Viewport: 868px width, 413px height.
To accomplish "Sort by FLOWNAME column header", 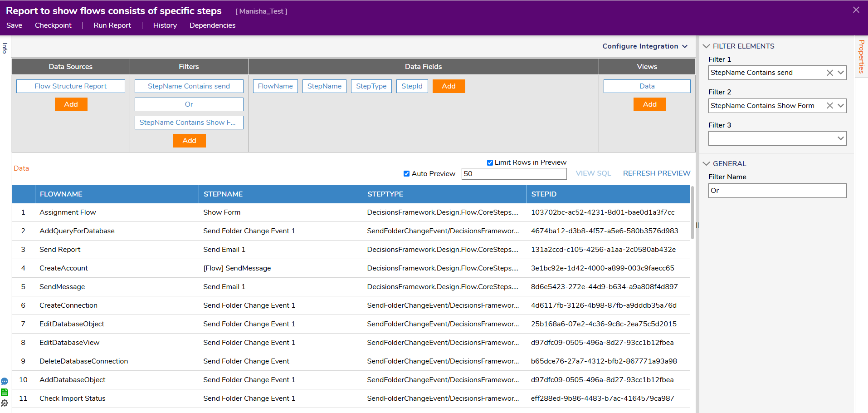I will [x=117, y=194].
